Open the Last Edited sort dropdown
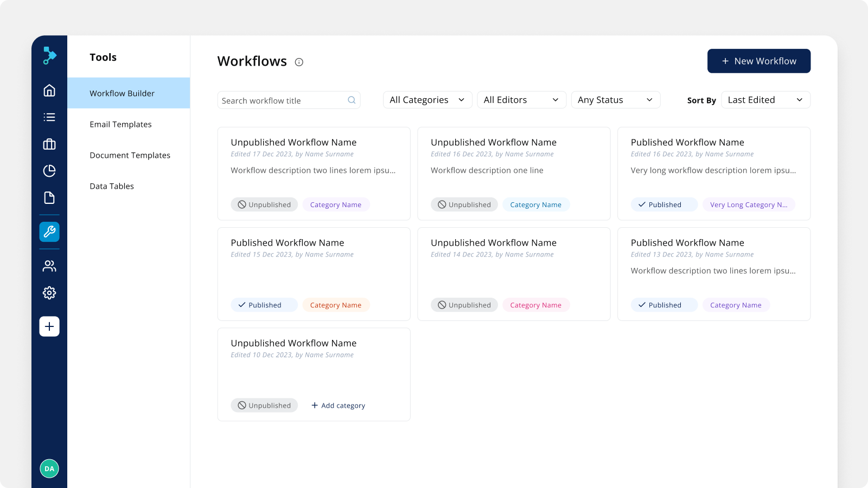This screenshot has height=488, width=868. (x=765, y=100)
